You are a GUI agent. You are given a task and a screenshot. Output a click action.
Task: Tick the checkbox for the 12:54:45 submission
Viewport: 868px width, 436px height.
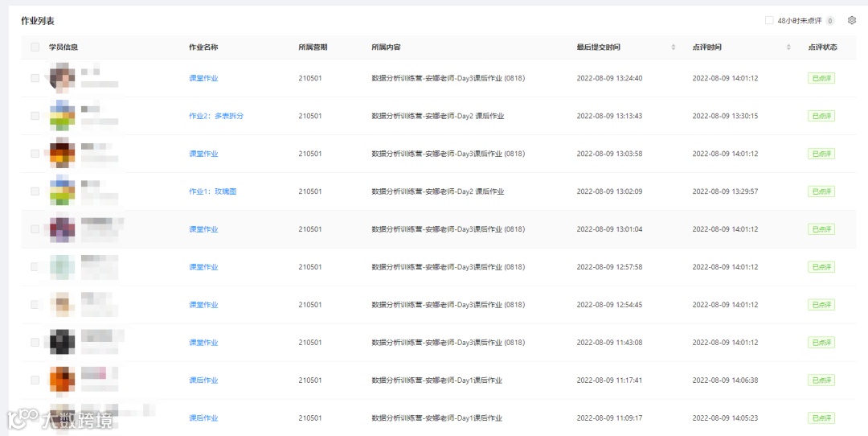coord(35,305)
